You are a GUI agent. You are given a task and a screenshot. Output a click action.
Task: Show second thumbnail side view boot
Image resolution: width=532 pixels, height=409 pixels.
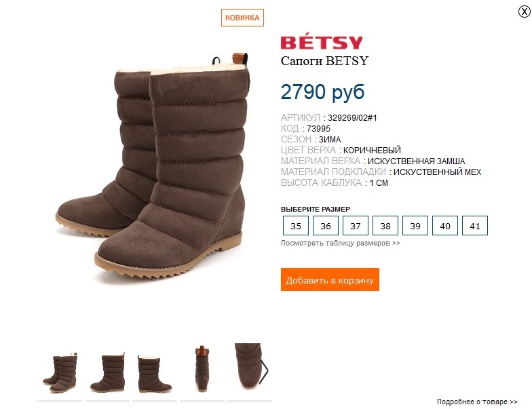pos(107,373)
